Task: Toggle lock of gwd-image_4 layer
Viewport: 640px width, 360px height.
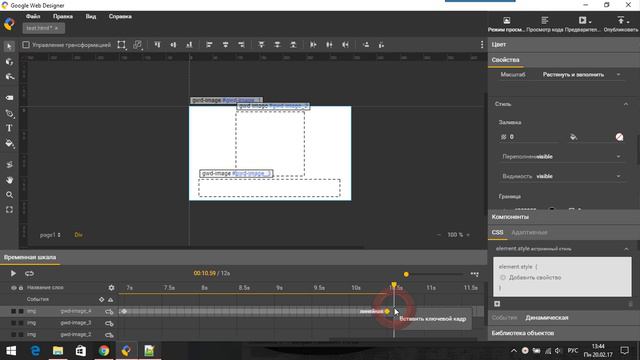Action: (x=21, y=311)
